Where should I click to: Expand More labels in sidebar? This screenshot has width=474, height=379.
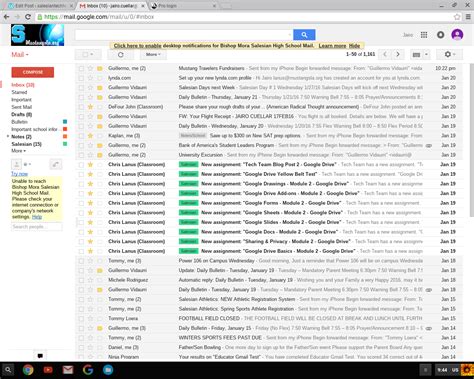tap(18, 151)
